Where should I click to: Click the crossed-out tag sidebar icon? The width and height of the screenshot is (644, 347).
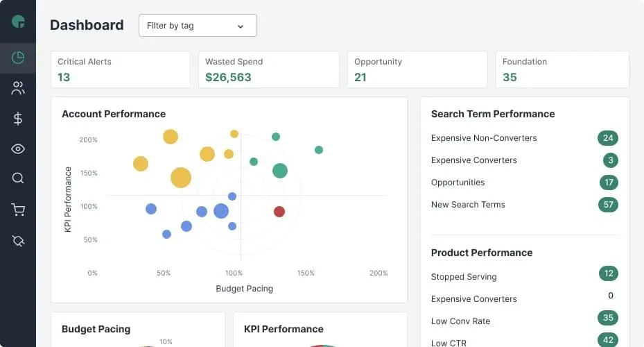click(x=18, y=240)
